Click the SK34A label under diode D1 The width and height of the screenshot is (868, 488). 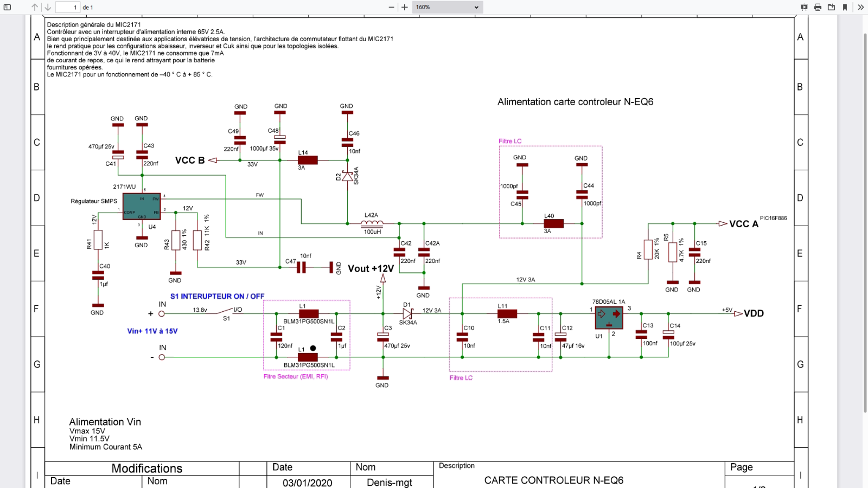point(408,323)
